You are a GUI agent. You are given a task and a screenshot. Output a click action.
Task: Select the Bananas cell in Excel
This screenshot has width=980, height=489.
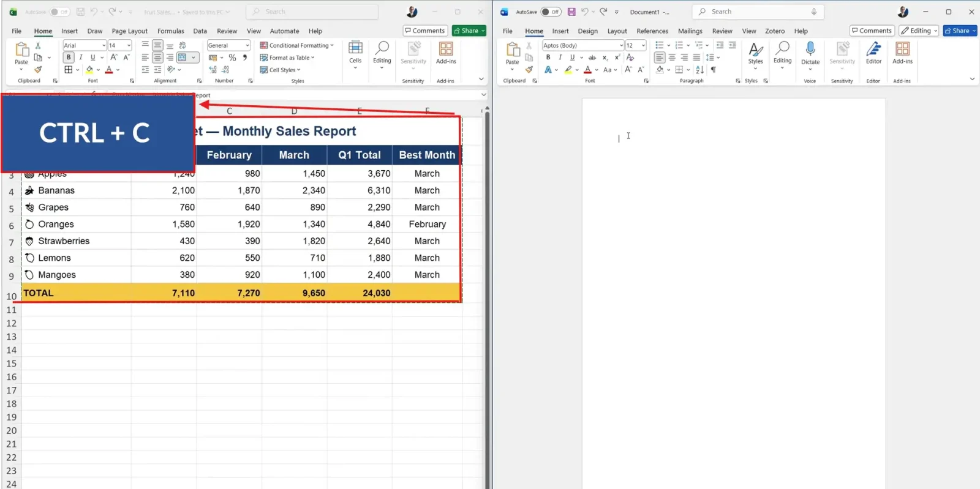tap(77, 190)
